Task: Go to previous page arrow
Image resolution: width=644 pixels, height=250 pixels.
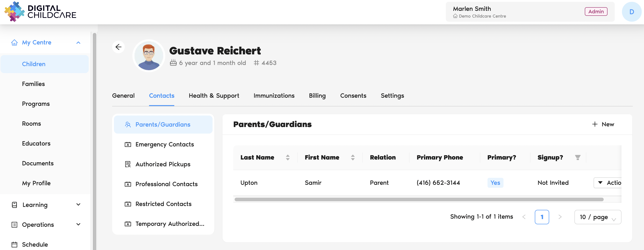Action: pos(524,217)
